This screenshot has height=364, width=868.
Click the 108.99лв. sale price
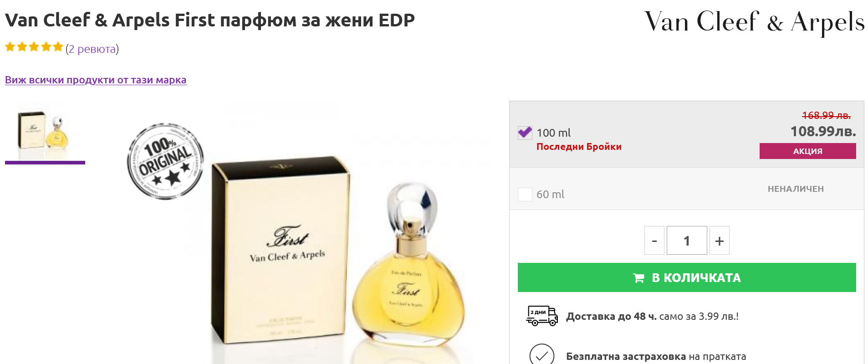click(823, 131)
